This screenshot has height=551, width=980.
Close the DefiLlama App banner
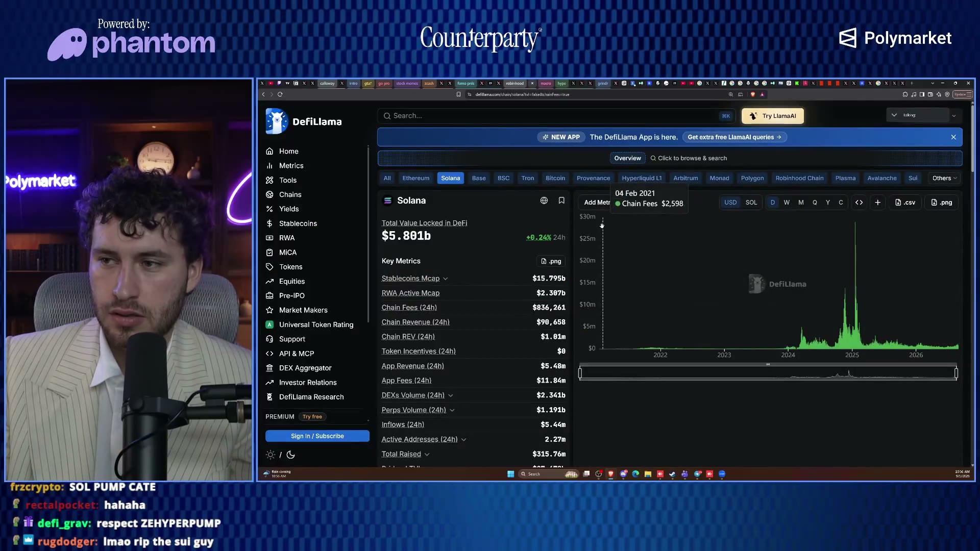click(x=953, y=137)
